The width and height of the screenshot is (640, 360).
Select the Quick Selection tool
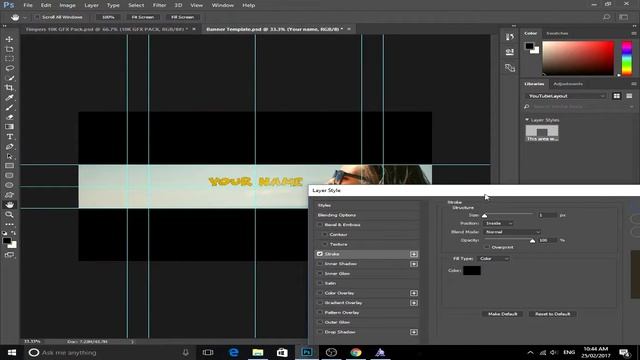[x=9, y=78]
